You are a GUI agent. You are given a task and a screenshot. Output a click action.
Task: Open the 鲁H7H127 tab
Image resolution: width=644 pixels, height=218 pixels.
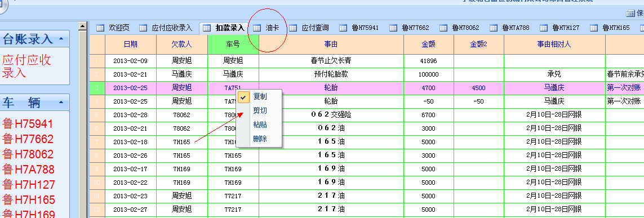(566, 28)
